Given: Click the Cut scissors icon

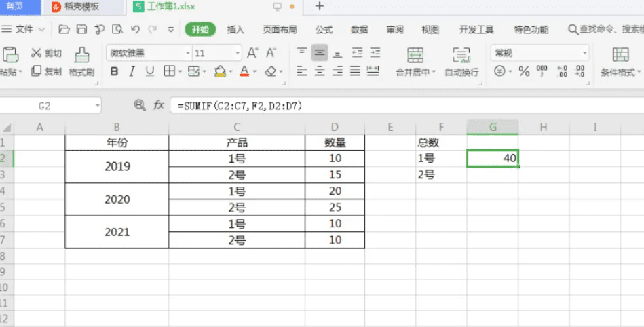Looking at the screenshot, I should point(36,53).
